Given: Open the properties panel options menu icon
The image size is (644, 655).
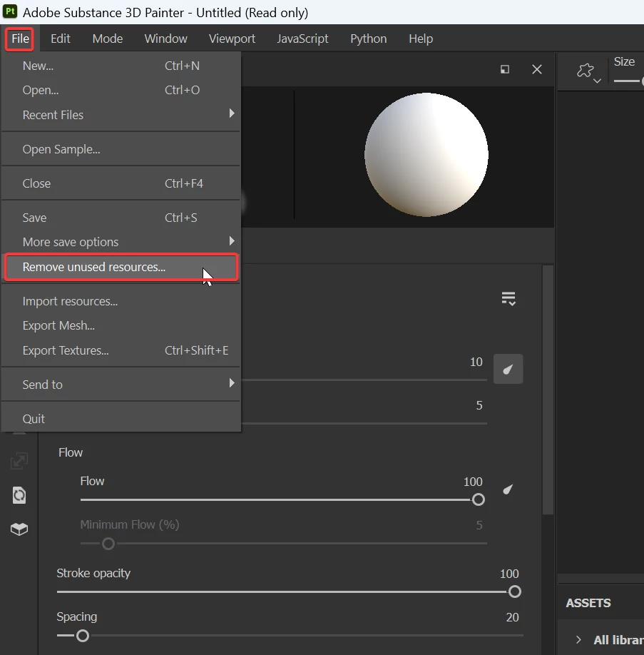Looking at the screenshot, I should click(x=508, y=299).
